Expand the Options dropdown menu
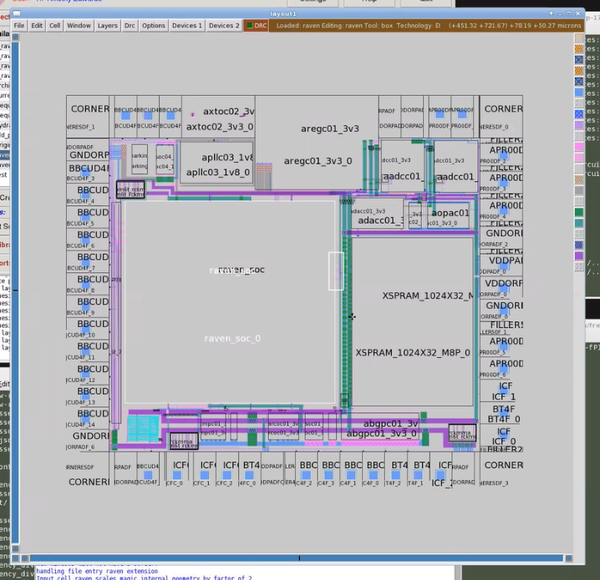 (153, 26)
